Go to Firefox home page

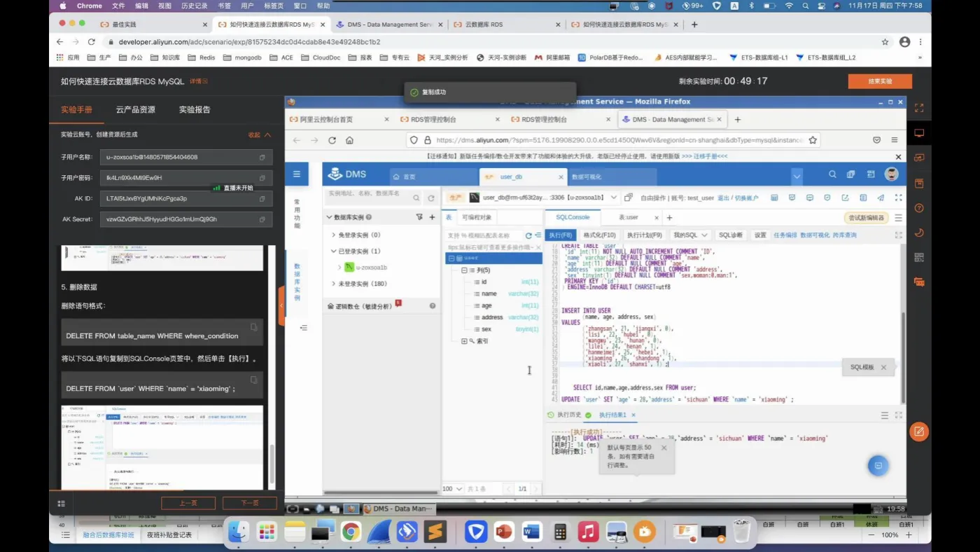[x=349, y=140]
